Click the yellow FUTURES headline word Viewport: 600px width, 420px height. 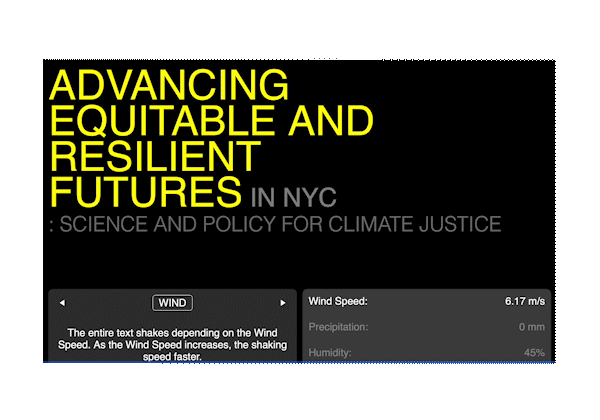point(146,190)
